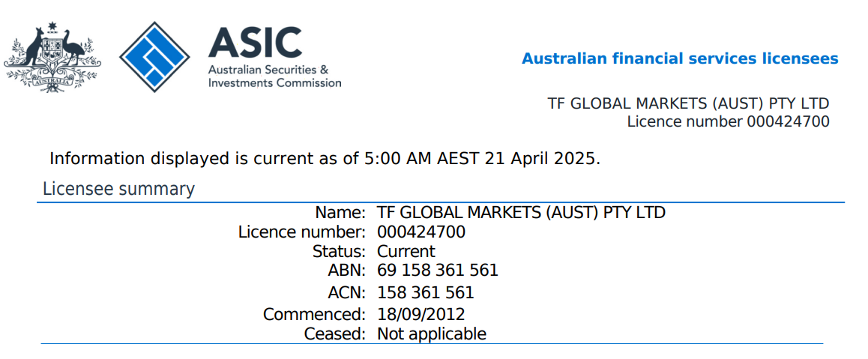This screenshot has height=359, width=868.
Task: Click the 'Name:' field label
Action: click(x=340, y=212)
